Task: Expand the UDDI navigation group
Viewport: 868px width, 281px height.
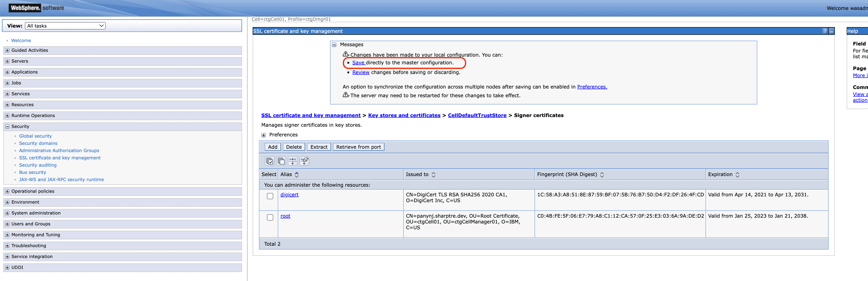Action: pos(7,267)
